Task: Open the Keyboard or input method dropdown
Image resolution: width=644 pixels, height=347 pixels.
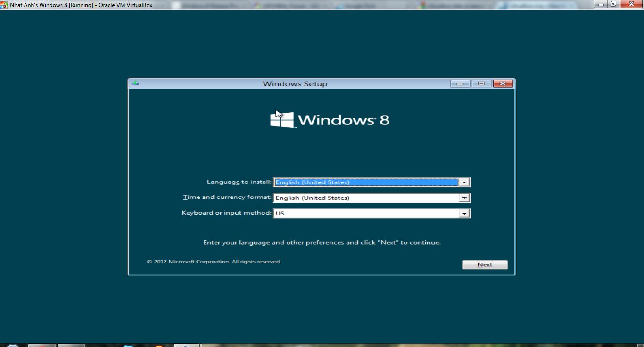Action: [x=372, y=213]
